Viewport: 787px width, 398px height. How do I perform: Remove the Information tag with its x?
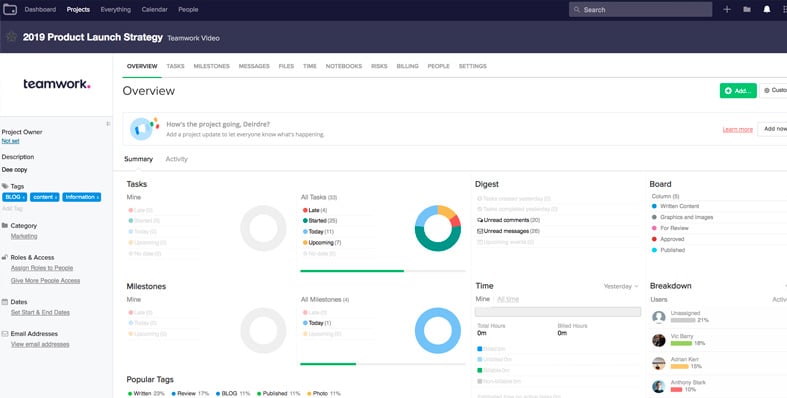coord(97,197)
